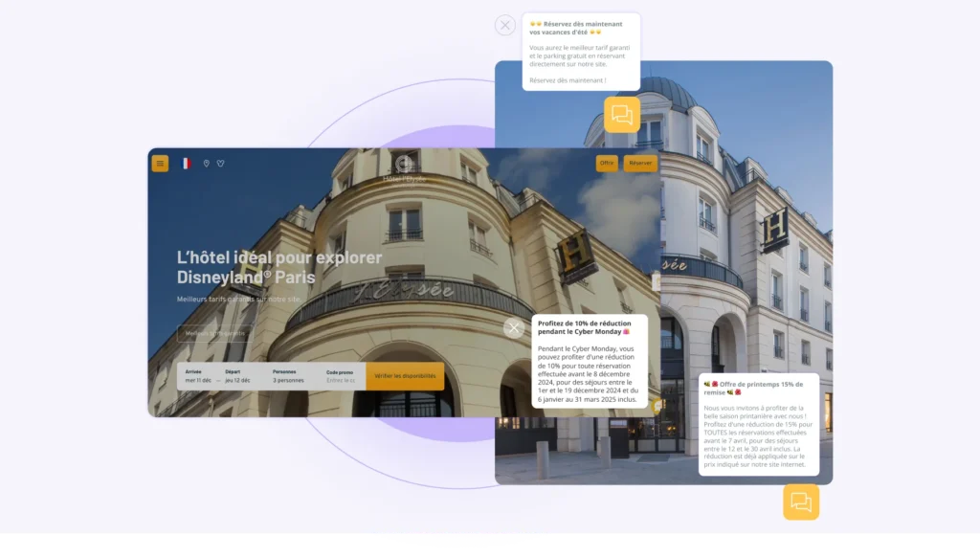Screen dimensions: 980x557
Task: Click the Cyber Monday 10% reduction message
Action: (589, 362)
